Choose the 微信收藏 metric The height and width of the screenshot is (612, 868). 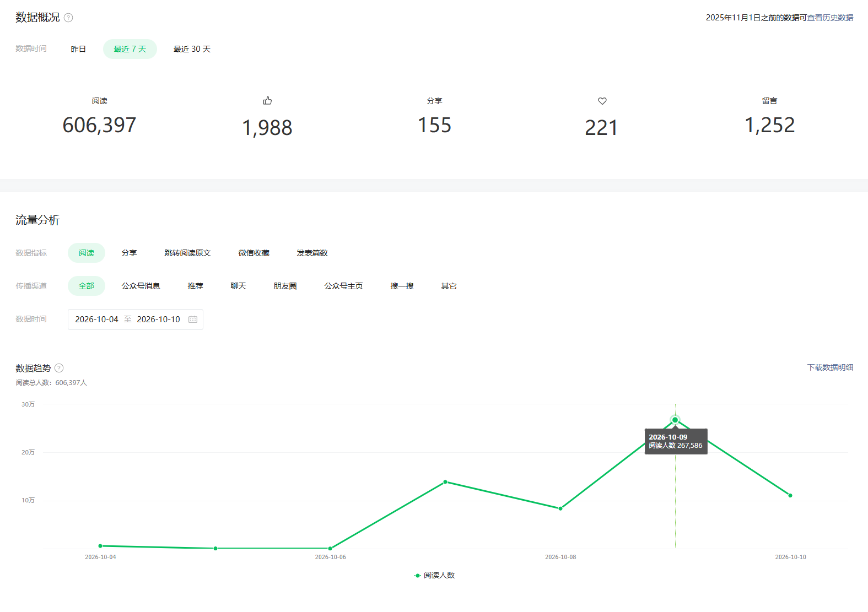coord(254,253)
